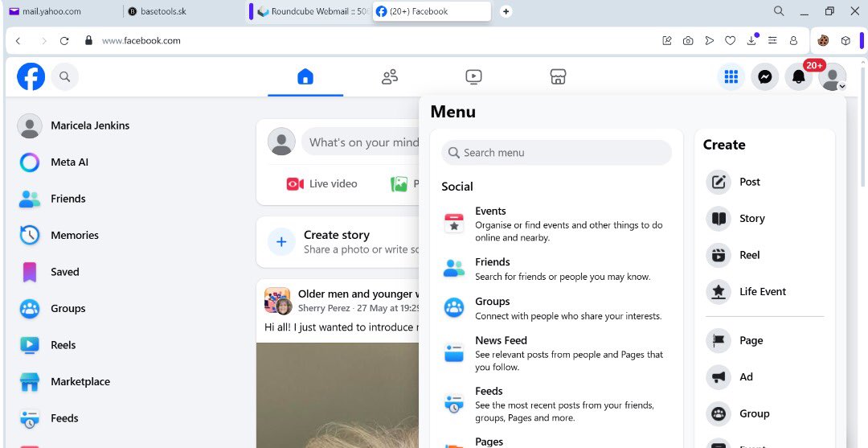Open Messenger chats icon
Viewport: 868px width, 448px height.
coord(765,76)
